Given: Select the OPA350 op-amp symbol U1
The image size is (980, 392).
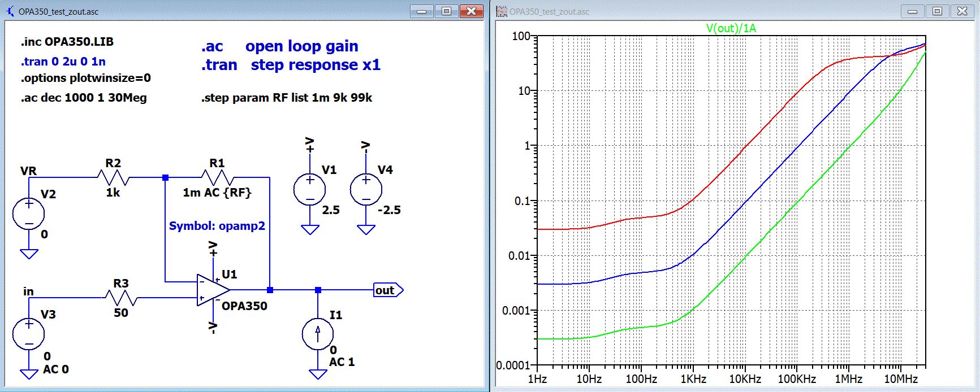Looking at the screenshot, I should (213, 290).
